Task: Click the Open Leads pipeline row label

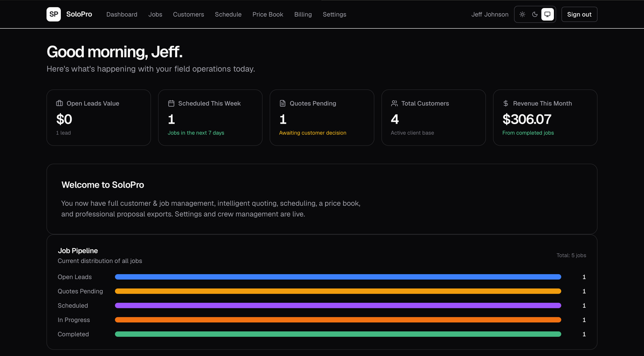Action: (x=74, y=277)
